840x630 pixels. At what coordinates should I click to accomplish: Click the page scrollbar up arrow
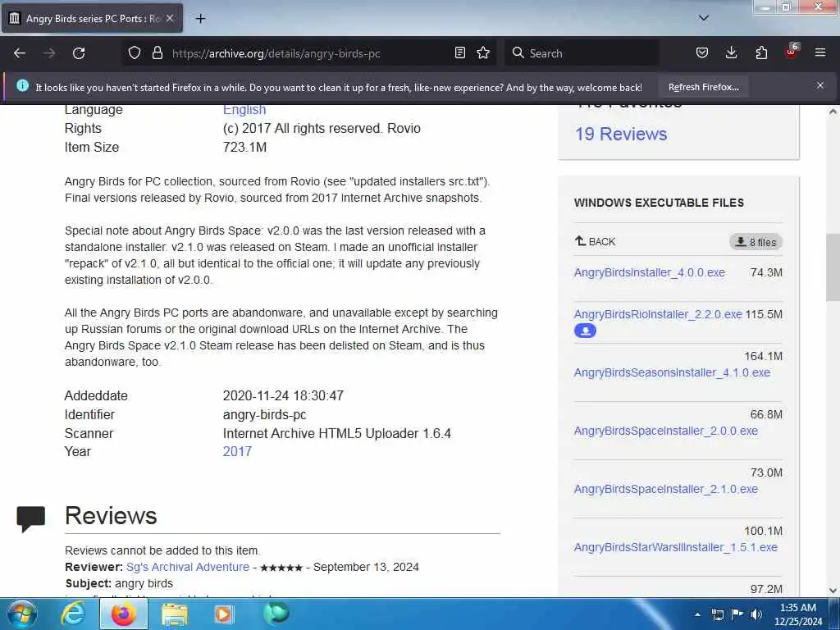[x=833, y=112]
